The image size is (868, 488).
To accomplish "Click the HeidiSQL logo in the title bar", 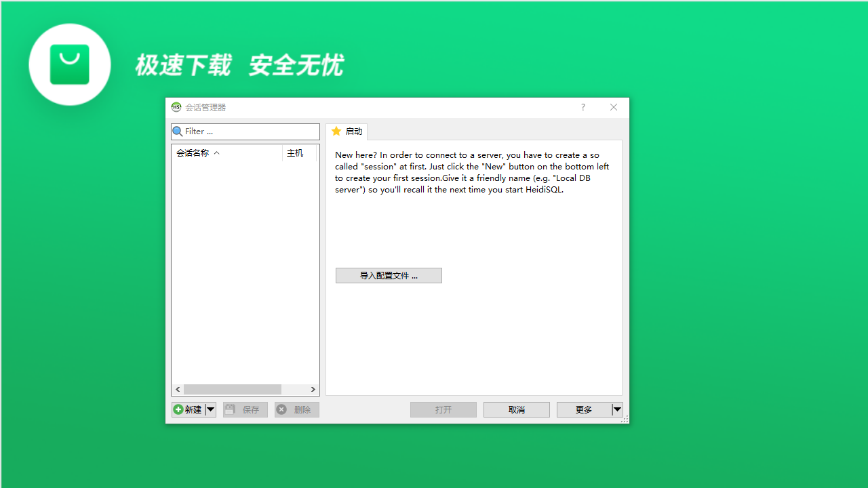I will coord(176,107).
